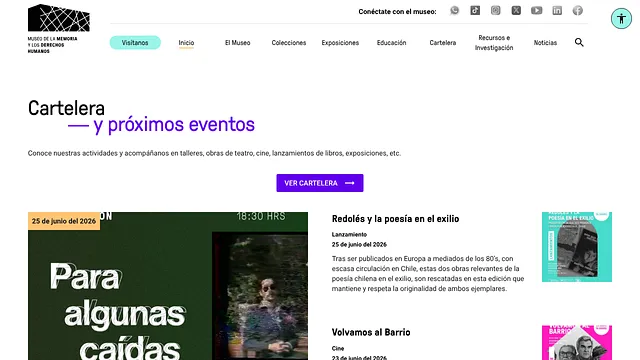Click the Redolés event date under Lanzamiento
Screen dimensions: 640x360
coord(359,244)
